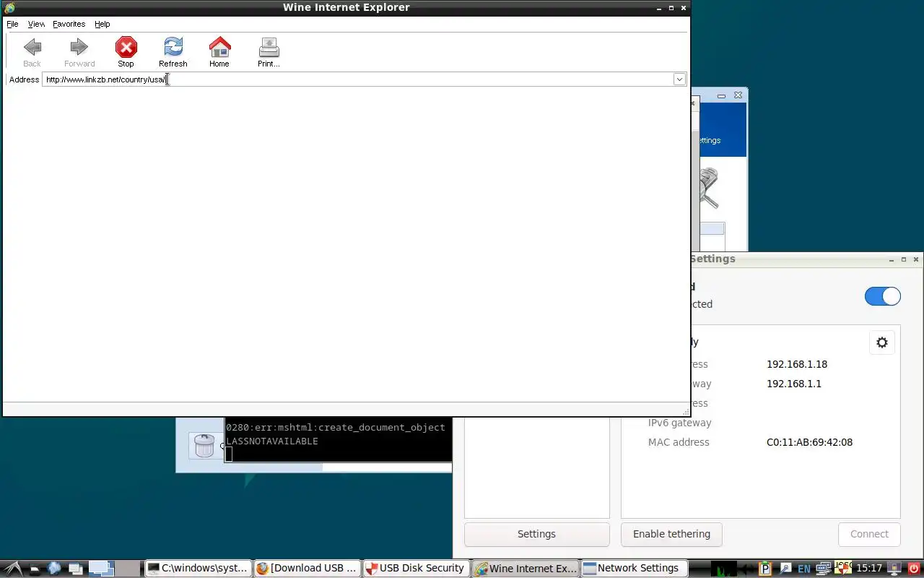Click the yellow P tray icon

[x=765, y=569]
